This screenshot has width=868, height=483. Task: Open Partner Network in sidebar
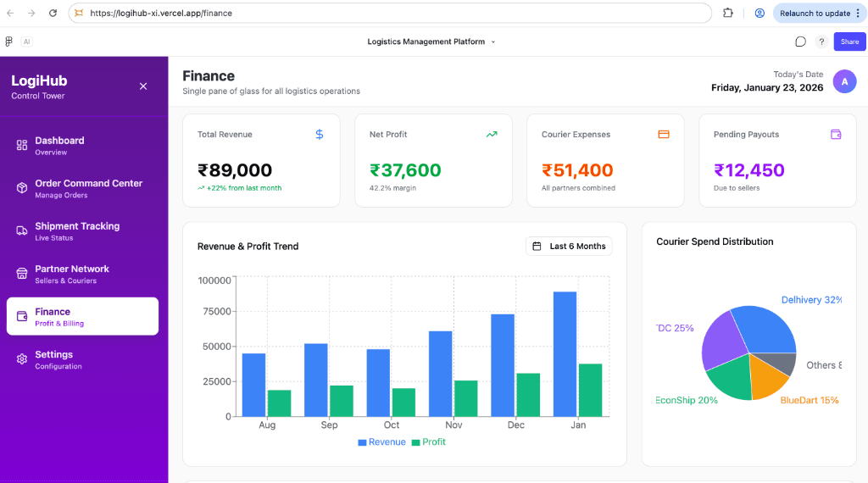click(x=82, y=274)
